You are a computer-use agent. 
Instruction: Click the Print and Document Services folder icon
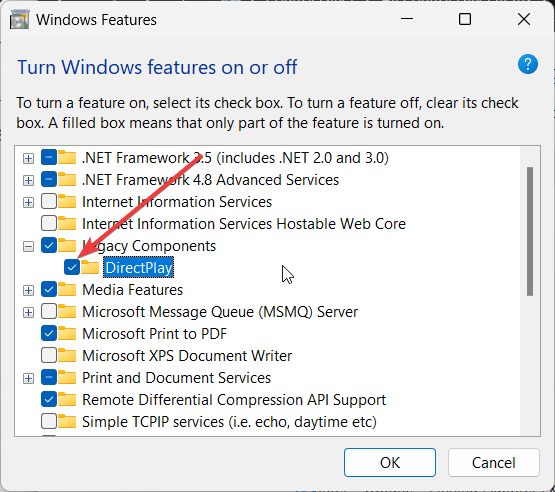(67, 378)
